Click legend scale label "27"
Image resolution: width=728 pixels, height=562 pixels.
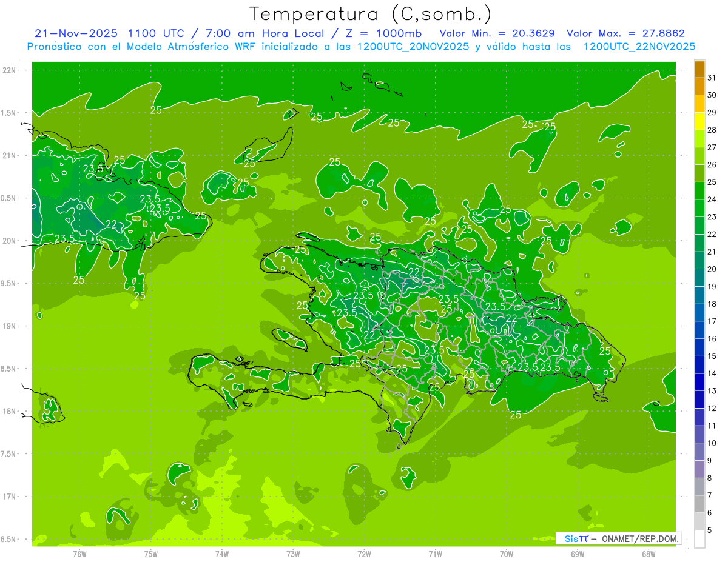point(712,147)
